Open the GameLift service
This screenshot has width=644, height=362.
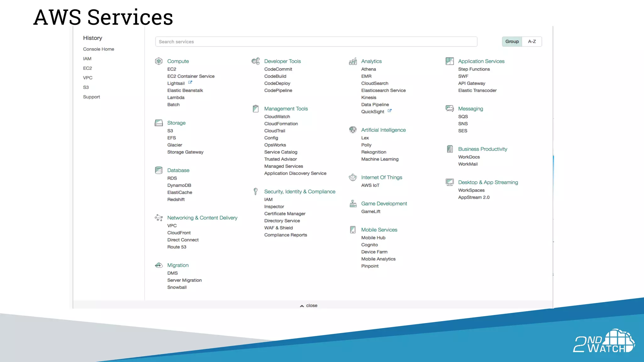pyautogui.click(x=371, y=211)
